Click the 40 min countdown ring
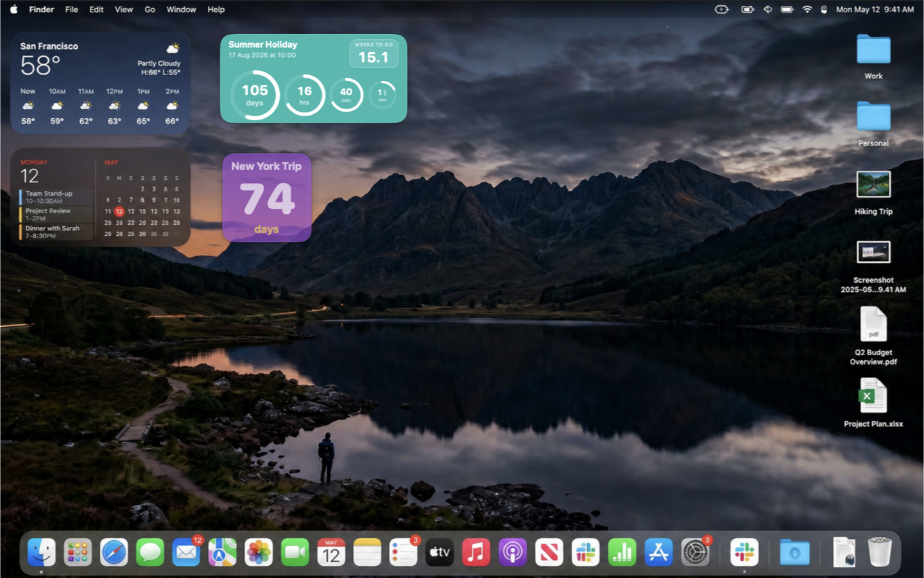 tap(346, 95)
